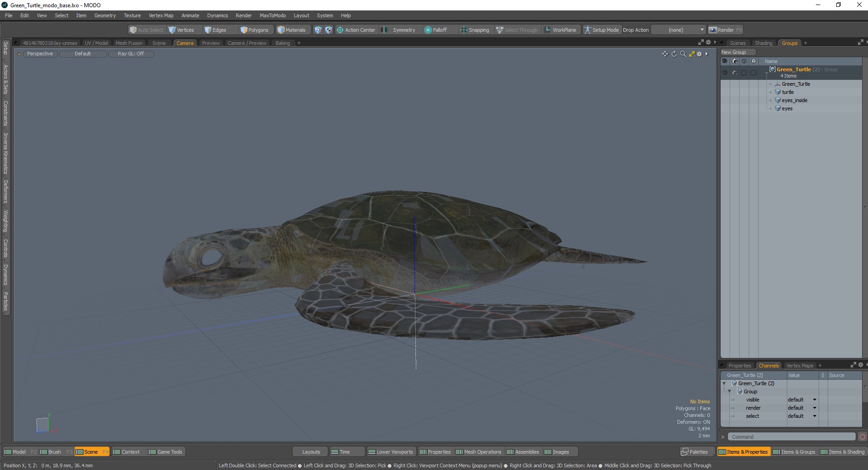Switch to the Shading tab
Image resolution: width=868 pixels, height=470 pixels.
coord(764,43)
